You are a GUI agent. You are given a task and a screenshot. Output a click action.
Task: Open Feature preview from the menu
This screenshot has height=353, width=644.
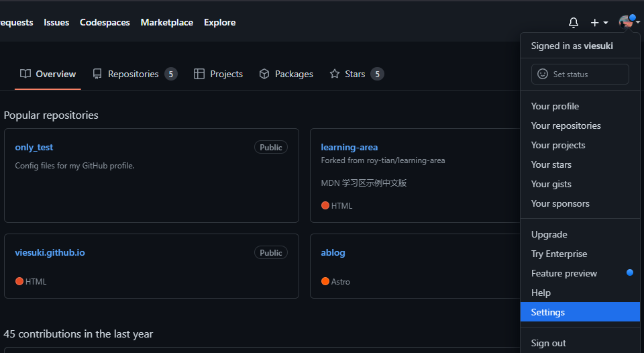(x=580, y=273)
